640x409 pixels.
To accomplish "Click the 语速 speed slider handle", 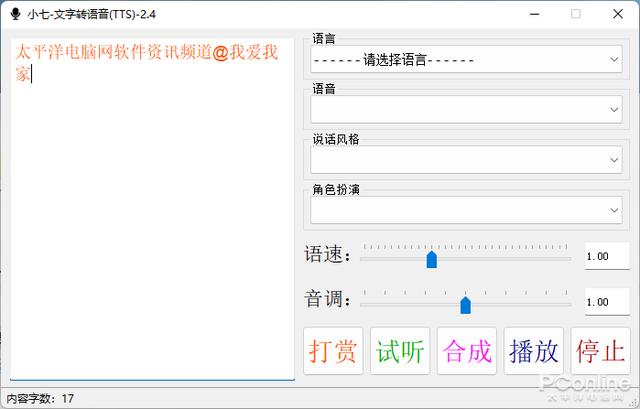I will click(x=432, y=260).
